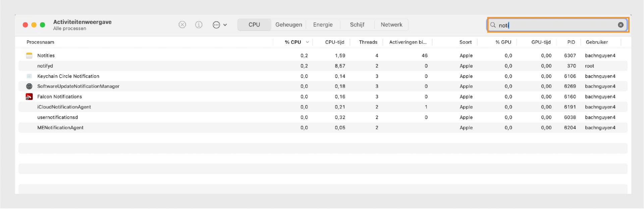Sort by the PID column header
Screen dimensions: 644x209
click(571, 42)
